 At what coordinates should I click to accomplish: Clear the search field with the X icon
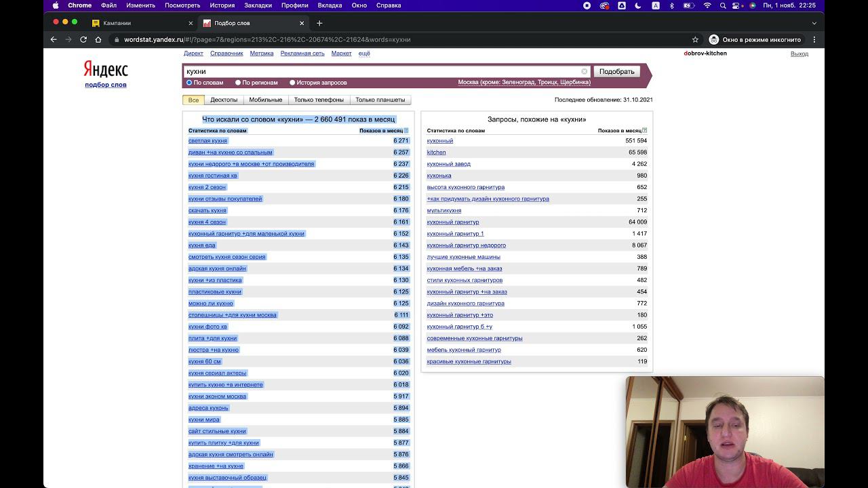point(585,71)
